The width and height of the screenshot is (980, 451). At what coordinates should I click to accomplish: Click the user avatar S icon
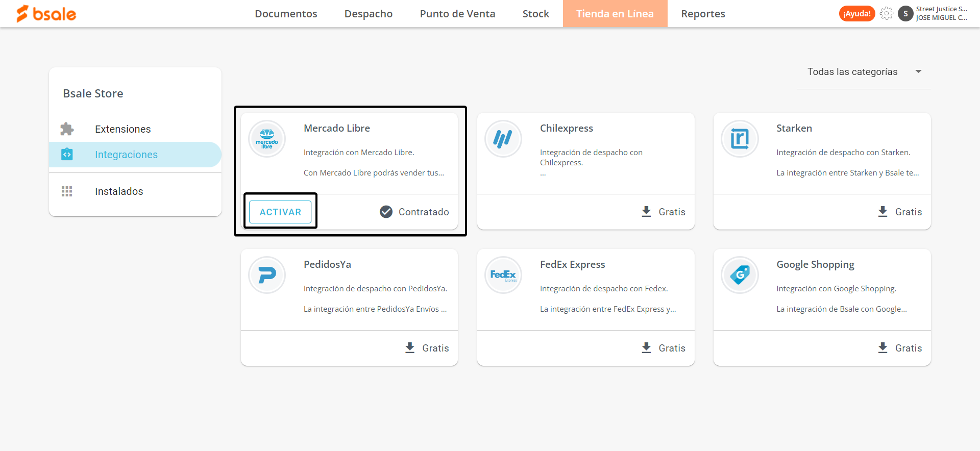pyautogui.click(x=905, y=14)
